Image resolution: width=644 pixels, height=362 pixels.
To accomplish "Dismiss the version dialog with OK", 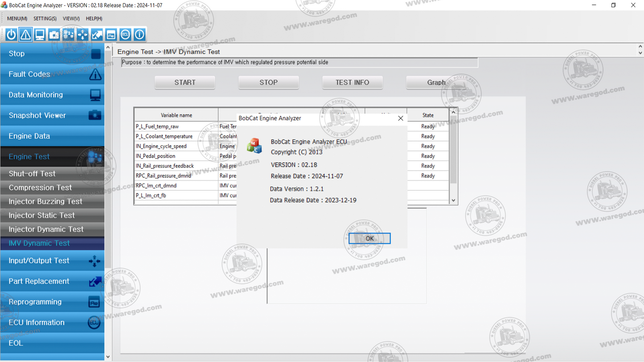I will [x=369, y=238].
